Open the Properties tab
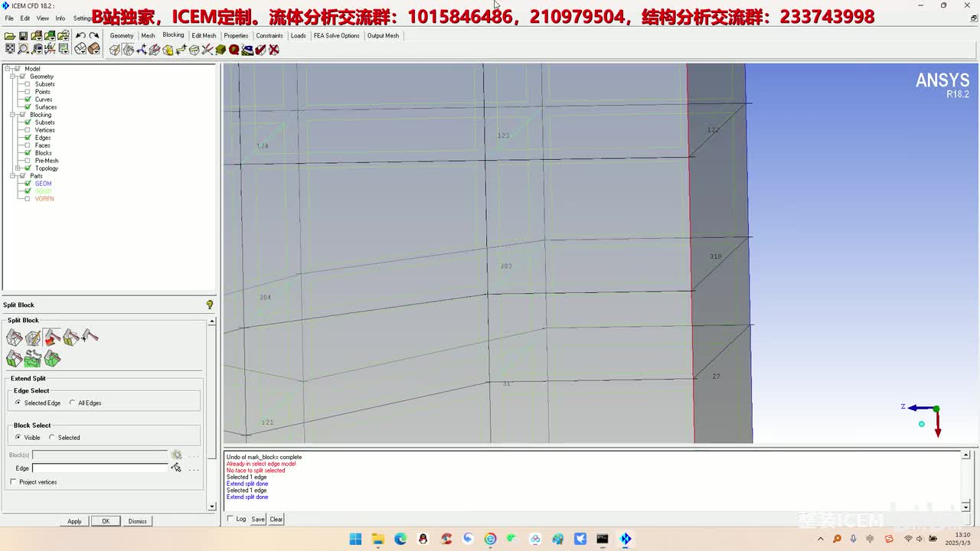The height and width of the screenshot is (551, 980). pos(236,35)
